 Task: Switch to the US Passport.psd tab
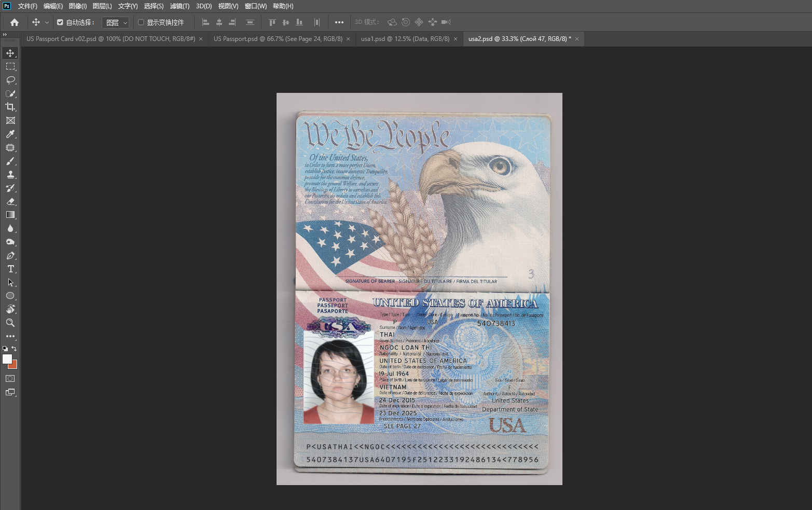(x=278, y=39)
